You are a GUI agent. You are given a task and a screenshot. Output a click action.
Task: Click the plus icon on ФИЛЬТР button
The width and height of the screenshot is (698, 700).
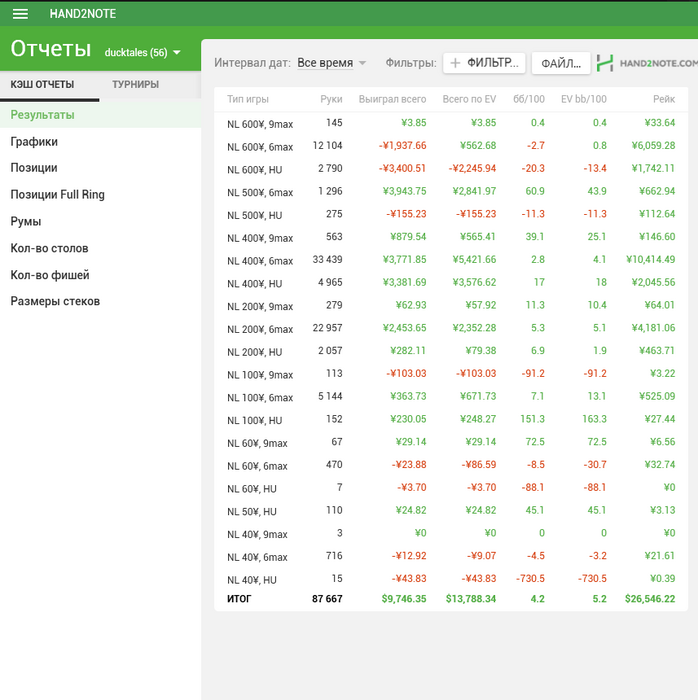[455, 63]
